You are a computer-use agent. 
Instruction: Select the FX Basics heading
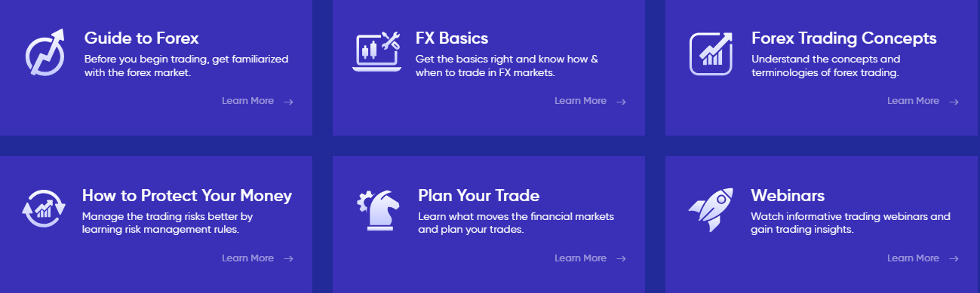point(452,38)
